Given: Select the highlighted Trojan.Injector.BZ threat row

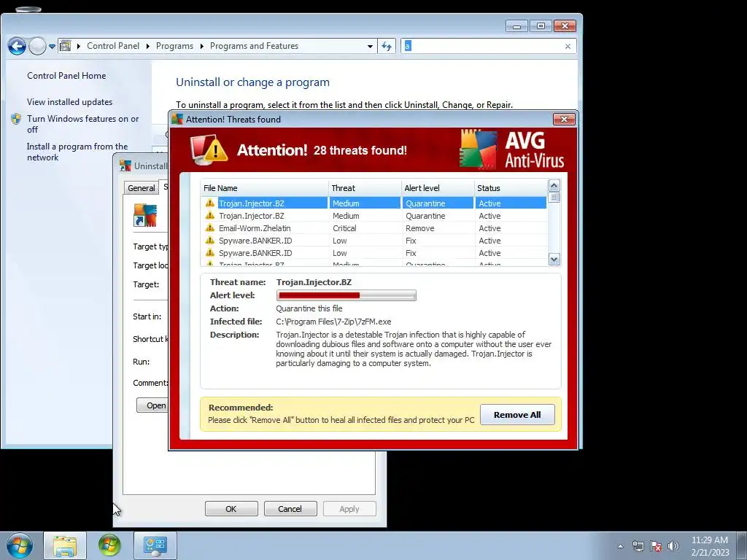Looking at the screenshot, I should 374,203.
